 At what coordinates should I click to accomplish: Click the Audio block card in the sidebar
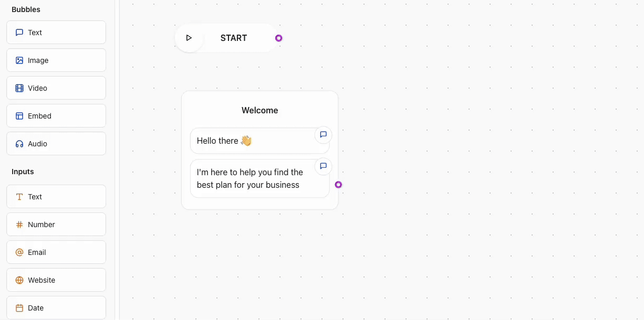56,143
